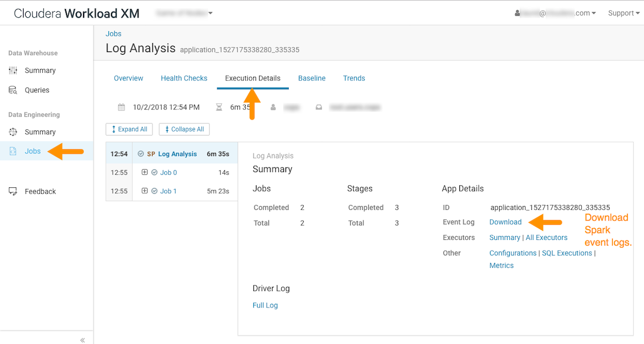The height and width of the screenshot is (344, 644).
Task: Click the hourglass duration icon
Action: tap(219, 107)
